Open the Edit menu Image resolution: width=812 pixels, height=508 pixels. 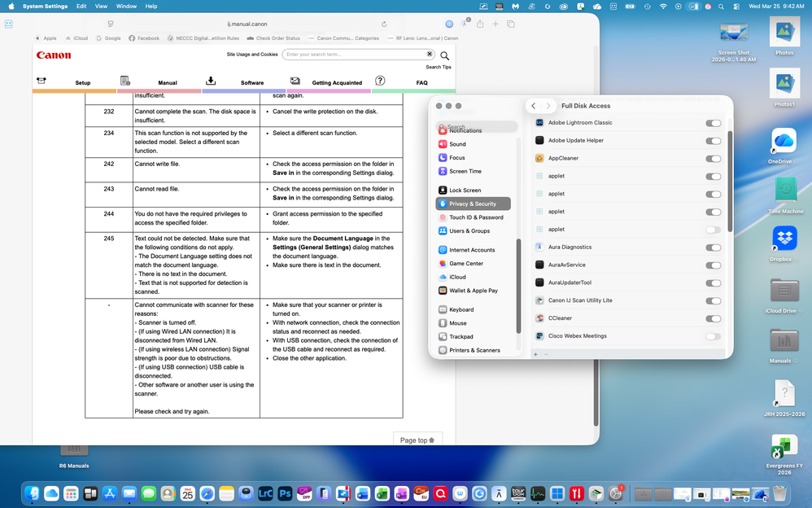(x=81, y=7)
